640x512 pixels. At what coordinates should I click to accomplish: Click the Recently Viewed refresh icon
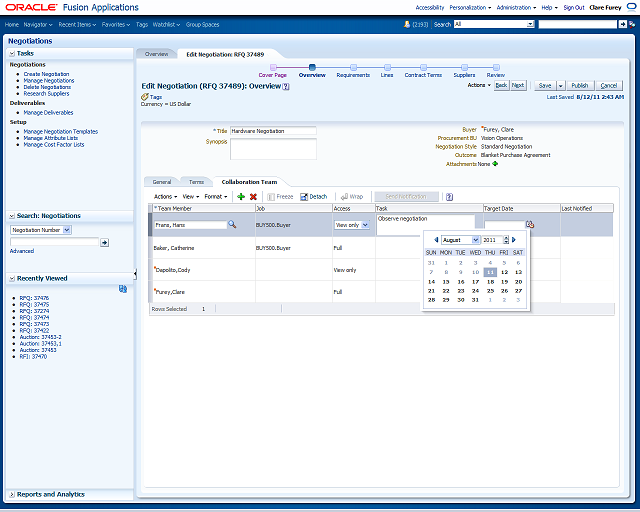pos(123,289)
